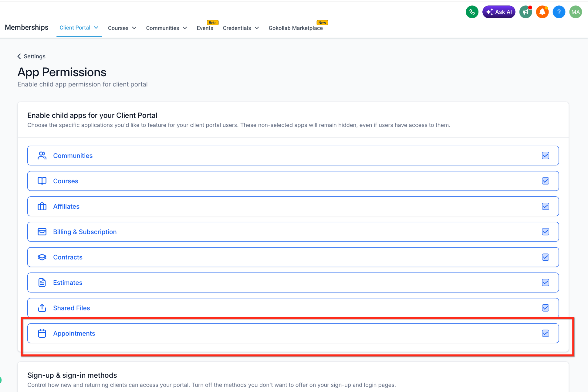Disable the Billing & Subscription checkbox

[546, 232]
